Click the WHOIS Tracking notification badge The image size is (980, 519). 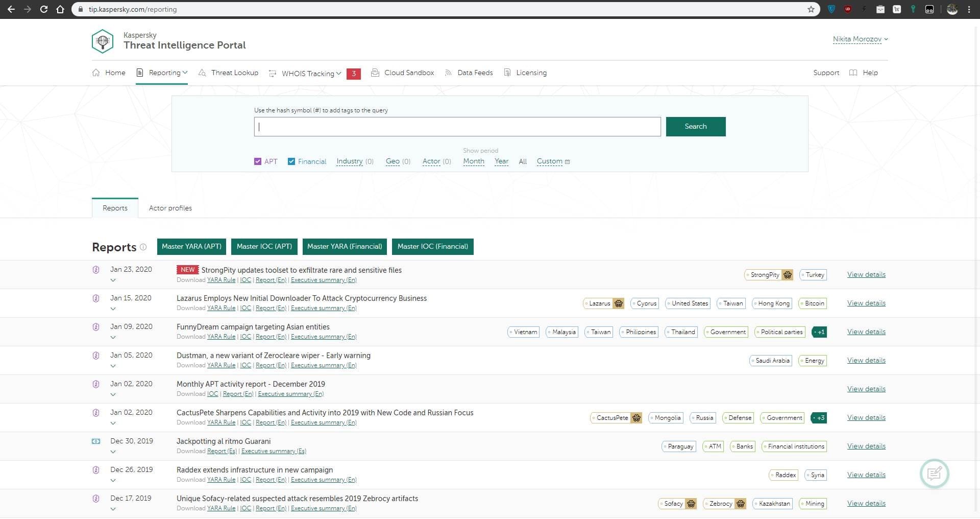coord(354,74)
